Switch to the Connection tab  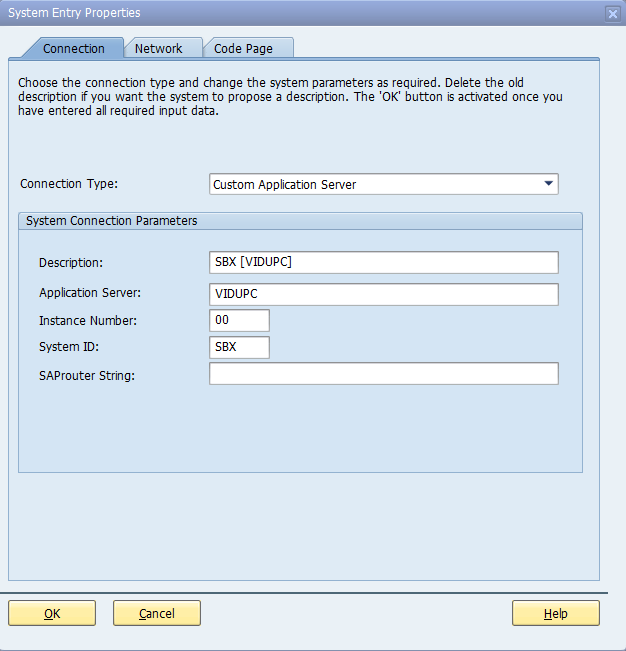coord(74,48)
